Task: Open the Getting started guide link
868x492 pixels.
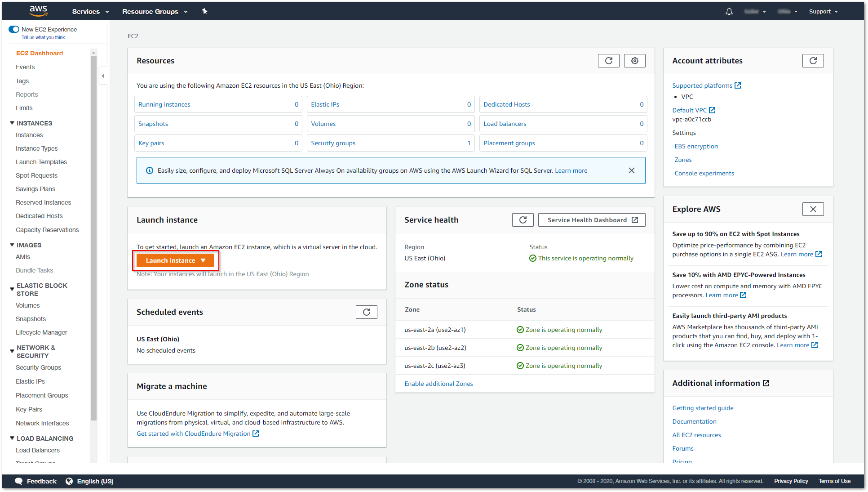Action: pyautogui.click(x=703, y=408)
